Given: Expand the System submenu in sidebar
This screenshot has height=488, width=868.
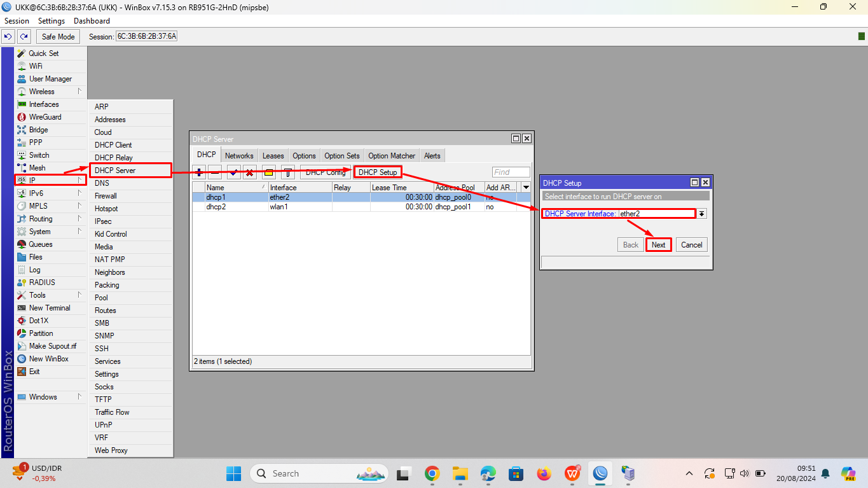Looking at the screenshot, I should click(79, 232).
